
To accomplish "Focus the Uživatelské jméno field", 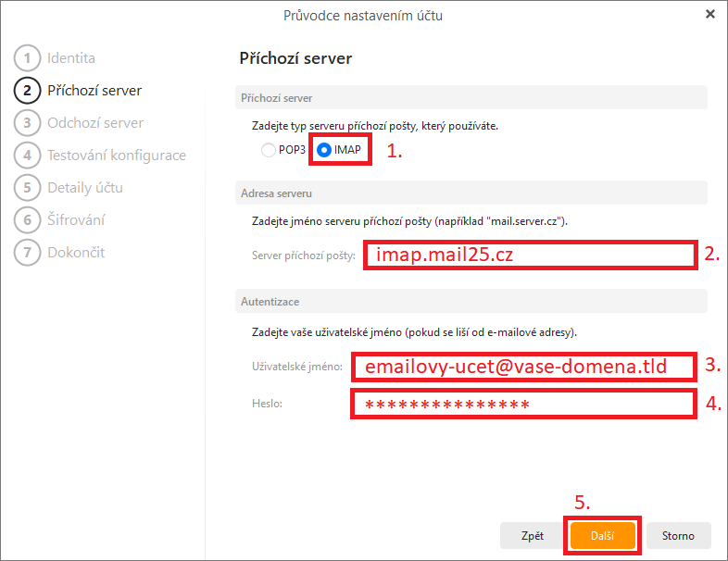I will coord(523,367).
